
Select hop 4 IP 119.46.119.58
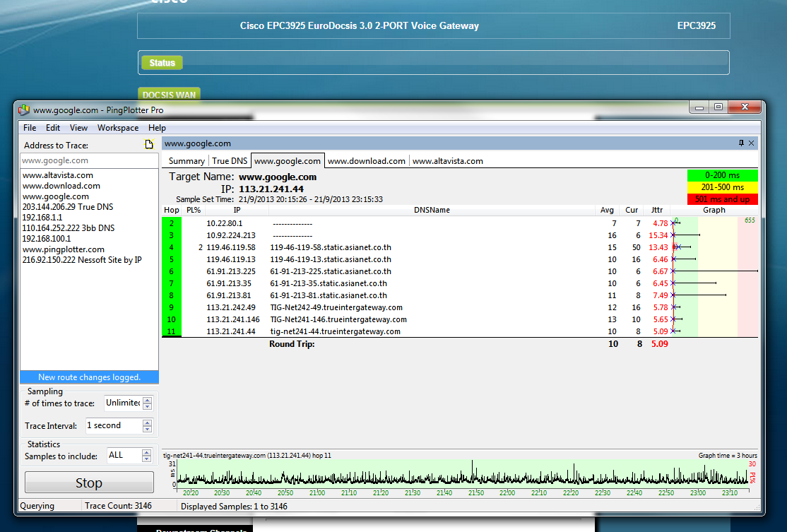[x=231, y=247]
